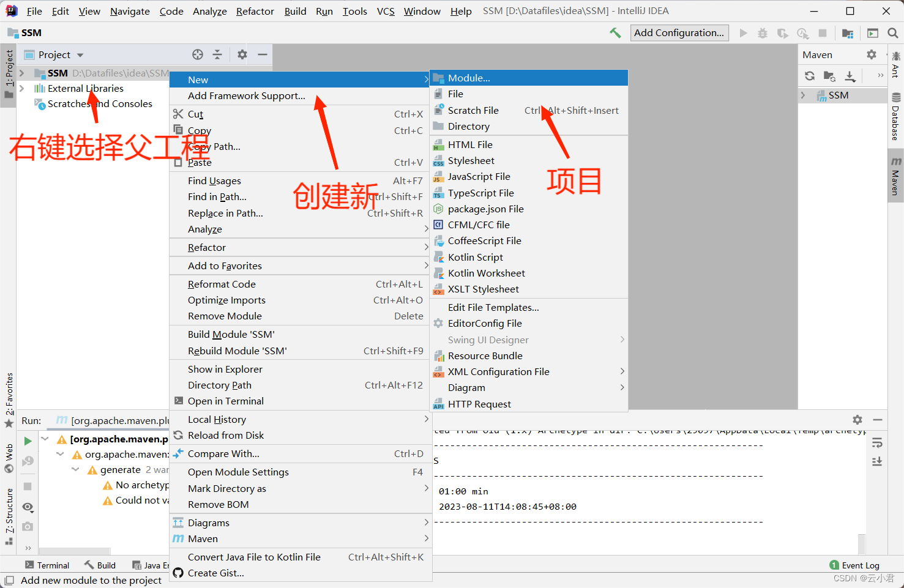Viewport: 904px width, 588px height.
Task: Click Download Sources icon in Maven panel
Action: tap(850, 76)
